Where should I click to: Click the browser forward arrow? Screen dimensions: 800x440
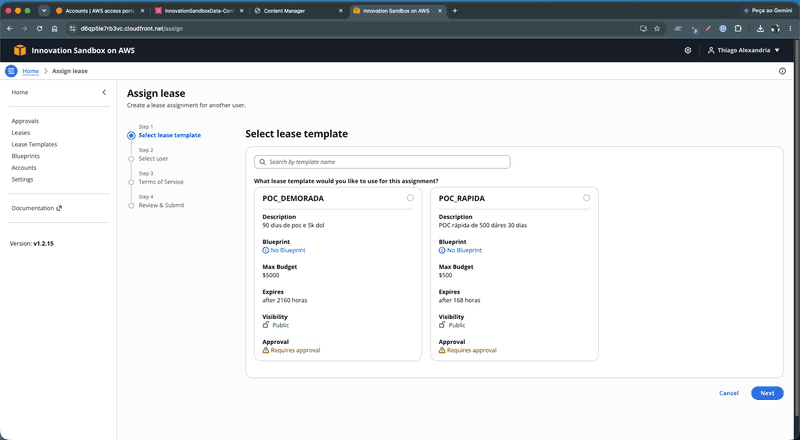click(x=24, y=29)
